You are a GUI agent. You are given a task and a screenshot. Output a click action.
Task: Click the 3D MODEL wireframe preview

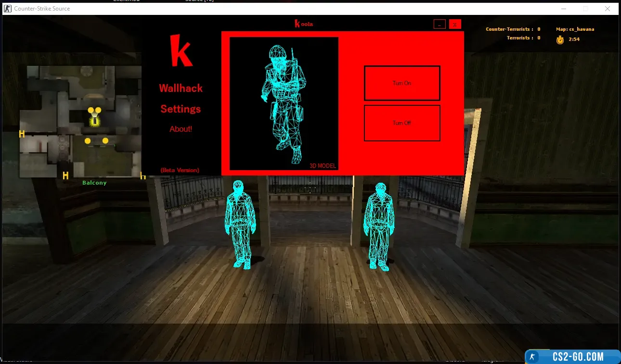284,103
